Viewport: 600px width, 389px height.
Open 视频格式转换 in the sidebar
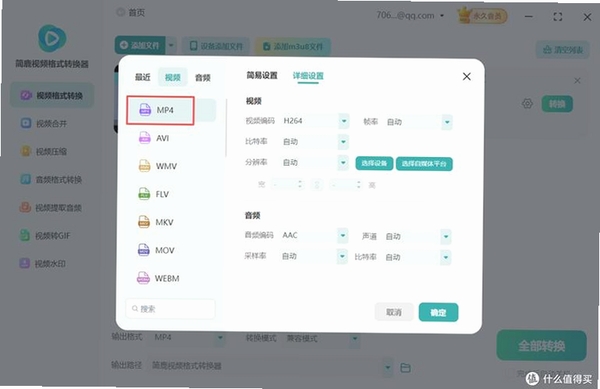52,95
